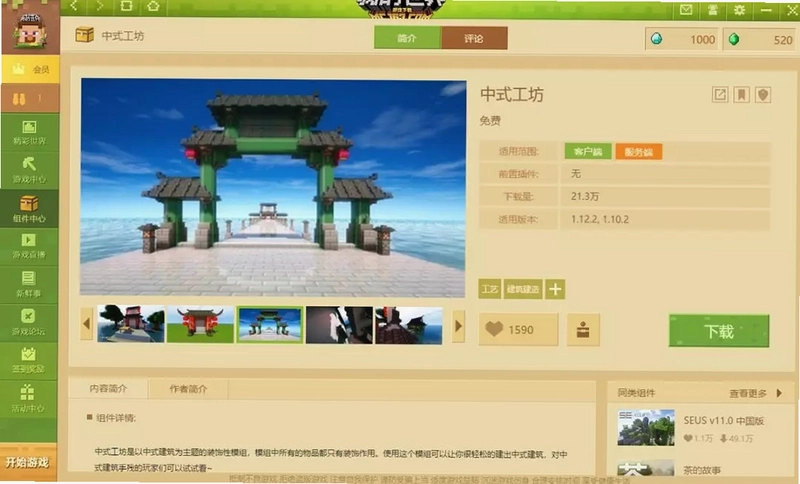Open the SEUS v11.0 中国版 thumbnail
800x484 pixels.
(x=646, y=427)
